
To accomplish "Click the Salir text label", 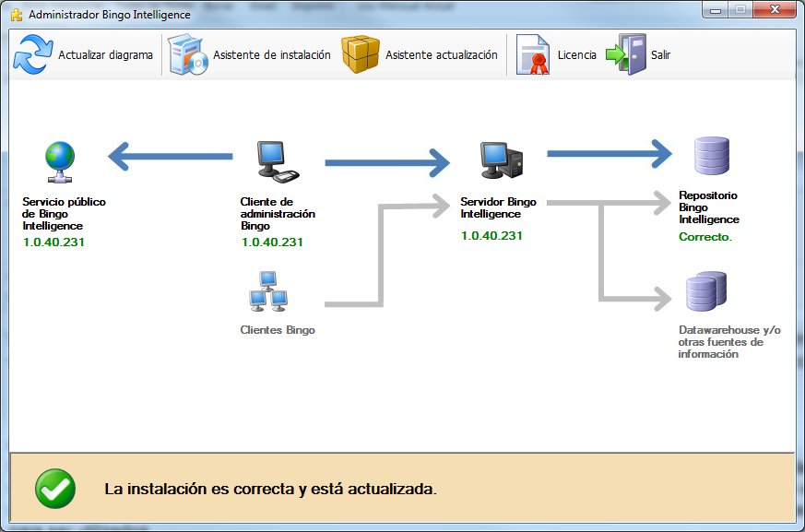I will pos(660,55).
